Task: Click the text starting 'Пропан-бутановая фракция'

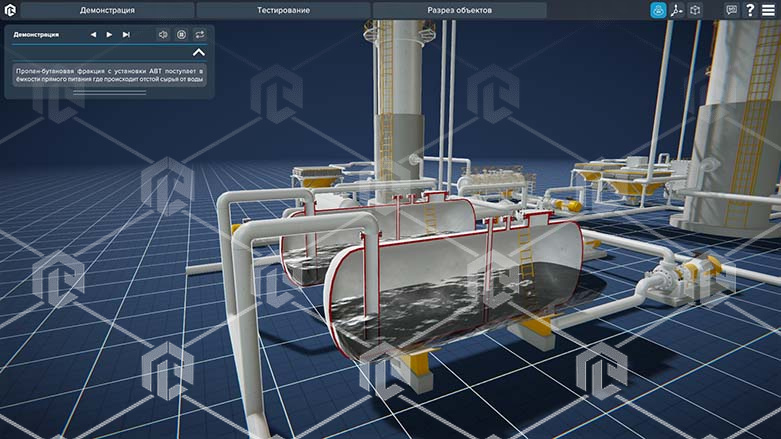Action: (x=109, y=75)
